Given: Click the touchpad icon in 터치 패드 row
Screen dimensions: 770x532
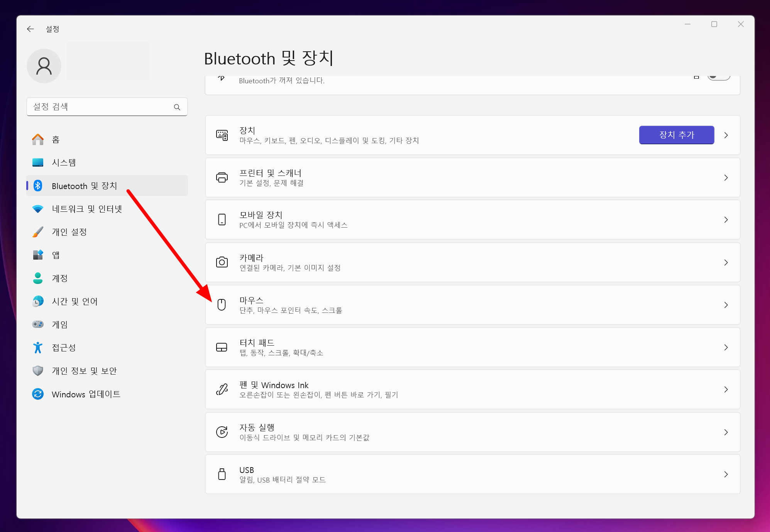Looking at the screenshot, I should (222, 347).
